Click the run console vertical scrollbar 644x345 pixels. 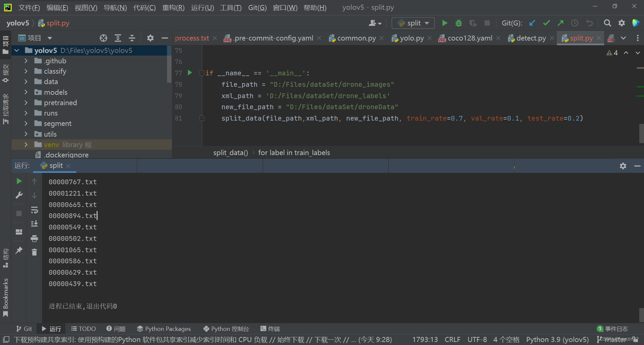click(641, 315)
